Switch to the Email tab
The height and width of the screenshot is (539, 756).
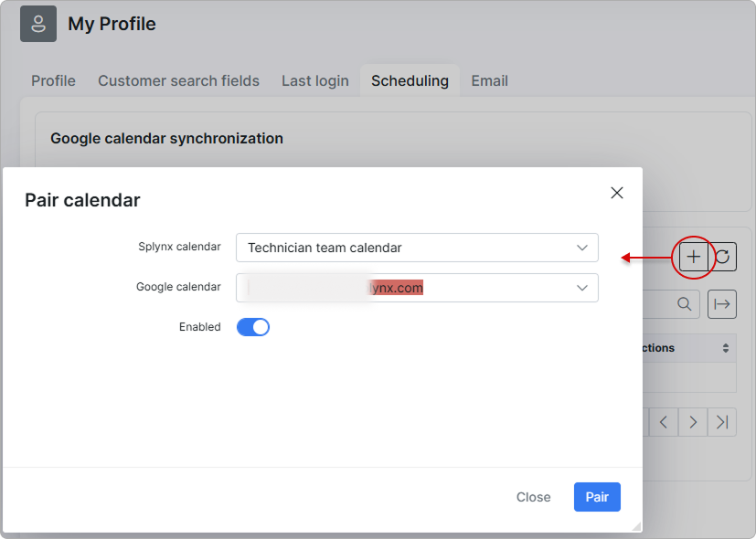[489, 81]
